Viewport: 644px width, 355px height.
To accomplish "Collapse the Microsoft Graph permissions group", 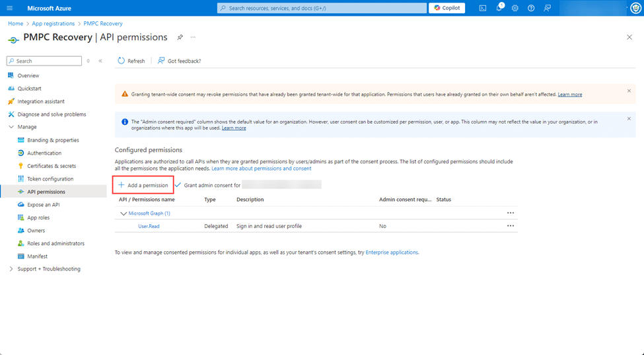I will 124,214.
